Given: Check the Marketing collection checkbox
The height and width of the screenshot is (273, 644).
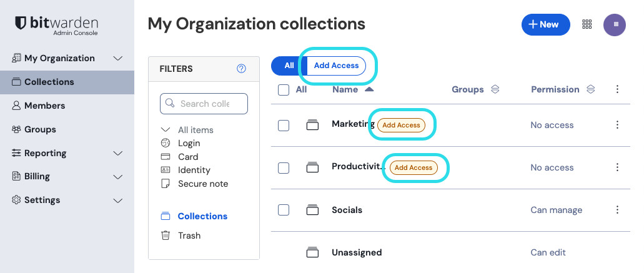Looking at the screenshot, I should coord(284,125).
